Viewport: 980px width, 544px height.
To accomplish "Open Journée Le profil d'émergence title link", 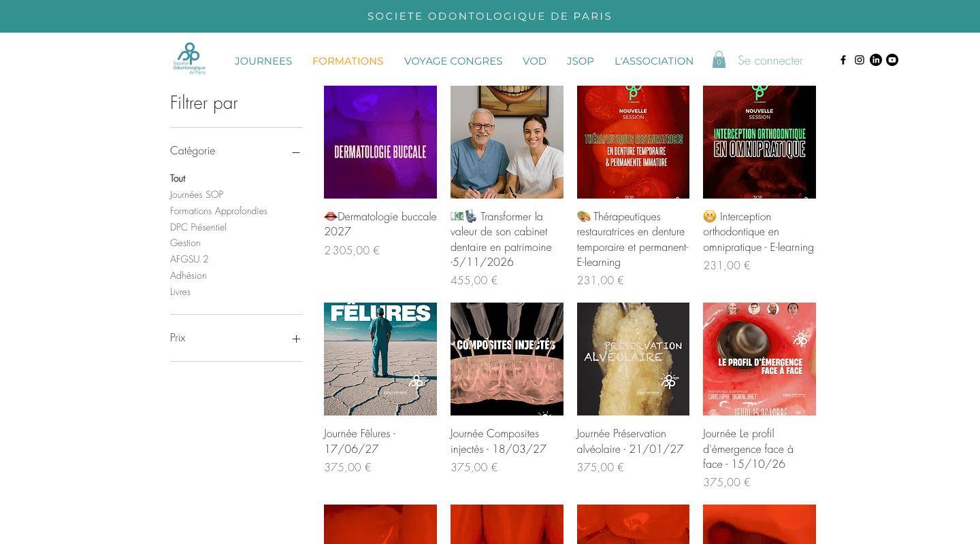I will [x=749, y=449].
